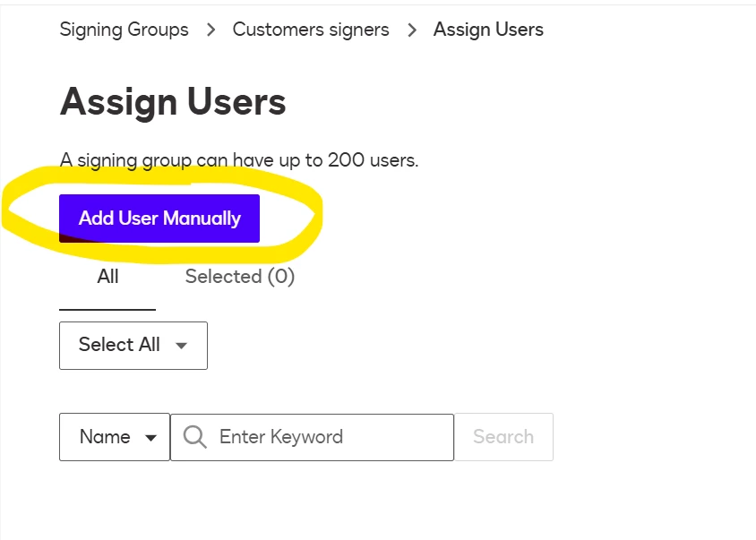Click the caret arrow in Select All
This screenshot has height=540, width=756.
point(181,345)
